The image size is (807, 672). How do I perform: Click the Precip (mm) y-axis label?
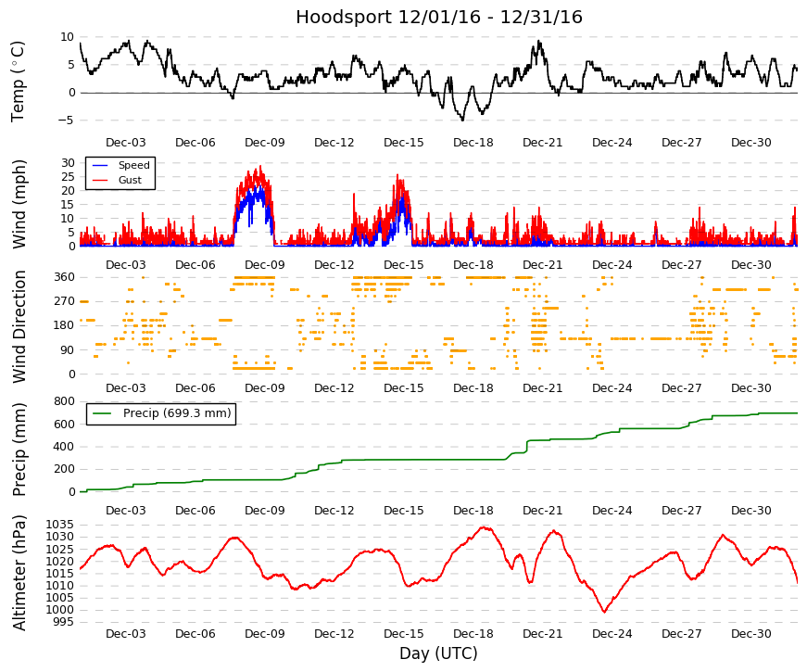coord(19,450)
